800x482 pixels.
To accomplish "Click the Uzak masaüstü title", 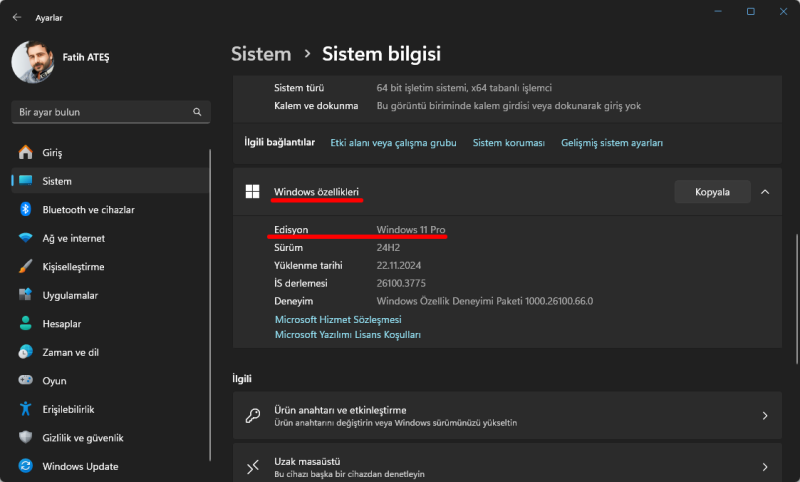I will point(307,461).
